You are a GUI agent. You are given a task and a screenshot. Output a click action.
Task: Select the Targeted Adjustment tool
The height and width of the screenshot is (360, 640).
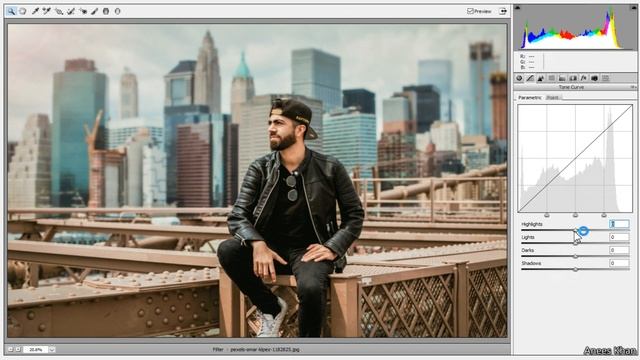59,11
